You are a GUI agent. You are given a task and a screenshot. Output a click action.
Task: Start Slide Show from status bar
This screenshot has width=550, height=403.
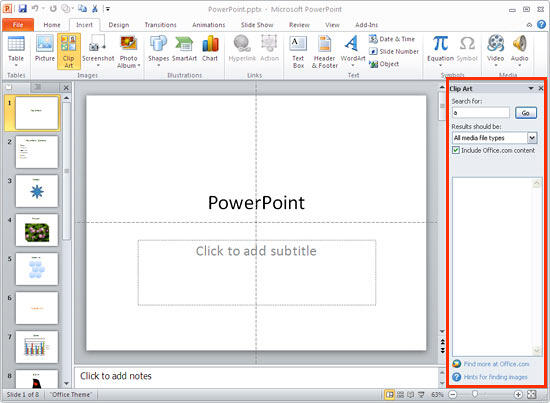click(421, 395)
